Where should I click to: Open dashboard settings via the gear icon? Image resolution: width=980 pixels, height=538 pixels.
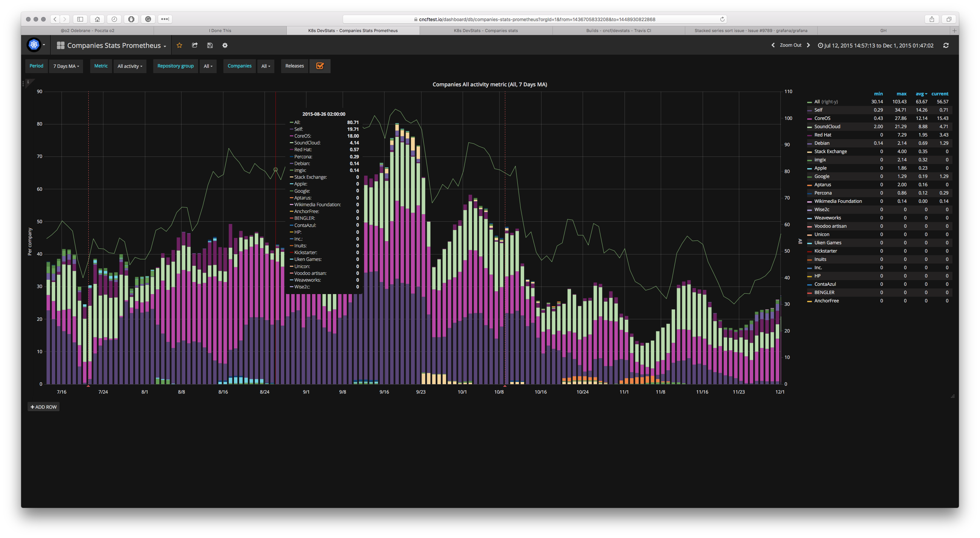pos(225,45)
